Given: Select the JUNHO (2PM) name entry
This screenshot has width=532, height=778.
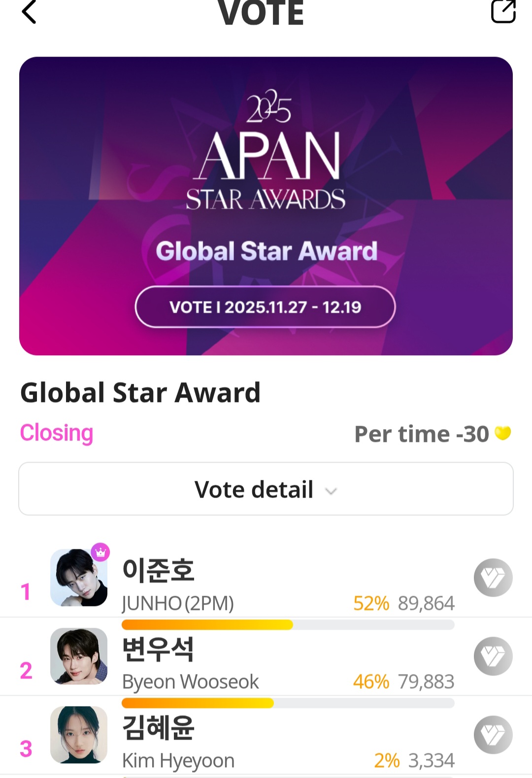Looking at the screenshot, I should tap(178, 603).
